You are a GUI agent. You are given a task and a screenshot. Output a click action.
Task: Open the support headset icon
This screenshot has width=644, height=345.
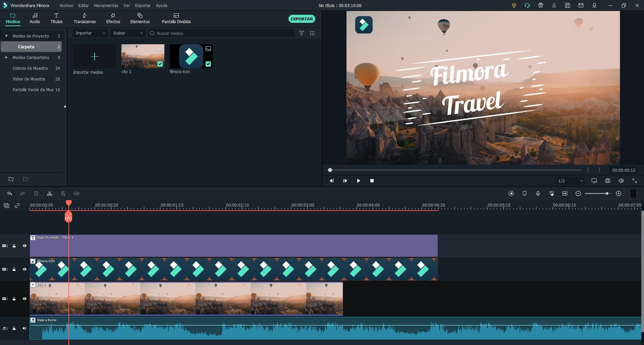click(527, 5)
